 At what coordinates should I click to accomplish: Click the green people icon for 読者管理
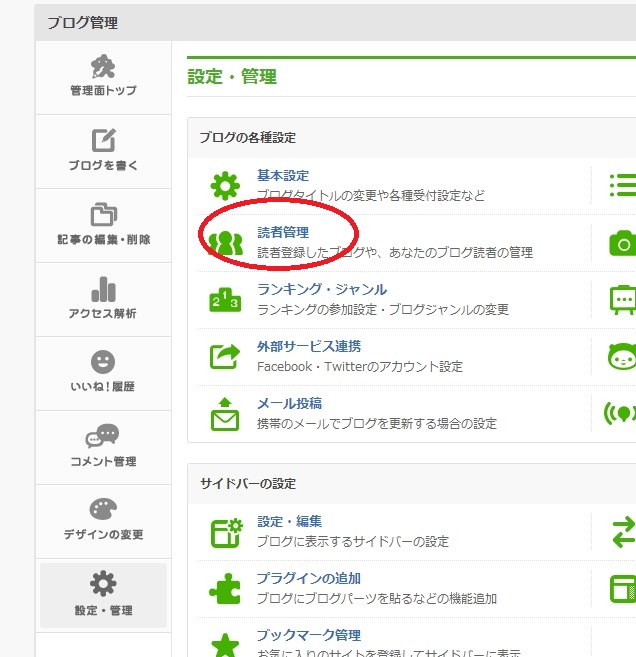click(x=225, y=243)
